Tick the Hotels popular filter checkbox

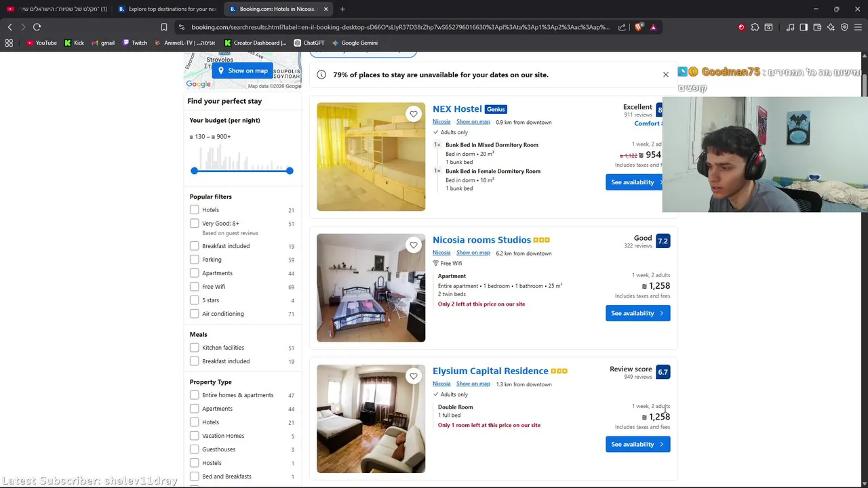click(195, 210)
